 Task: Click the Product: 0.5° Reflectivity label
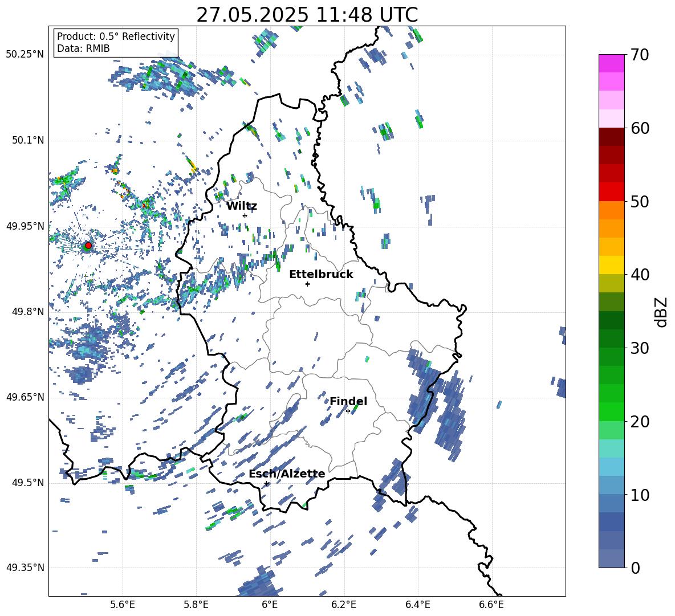(x=116, y=36)
